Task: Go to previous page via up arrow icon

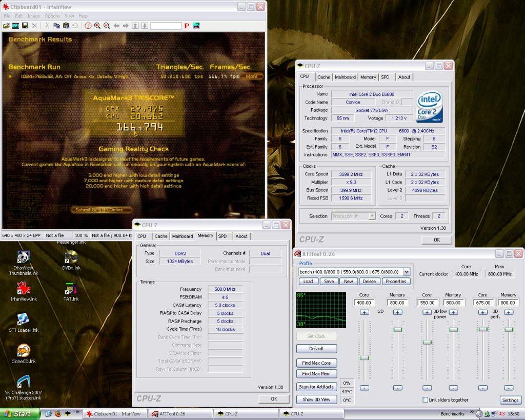Action: tap(135, 26)
